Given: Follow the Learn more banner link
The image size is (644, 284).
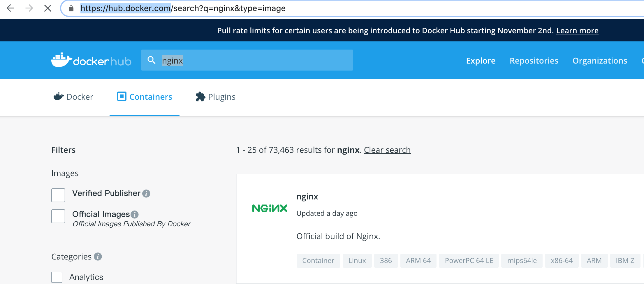Looking at the screenshot, I should click(577, 31).
